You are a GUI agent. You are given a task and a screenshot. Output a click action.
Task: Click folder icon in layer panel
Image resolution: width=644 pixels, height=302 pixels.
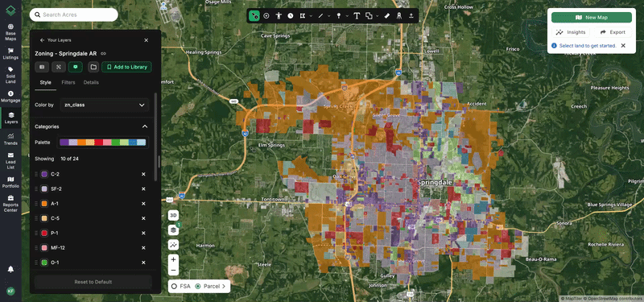point(93,67)
